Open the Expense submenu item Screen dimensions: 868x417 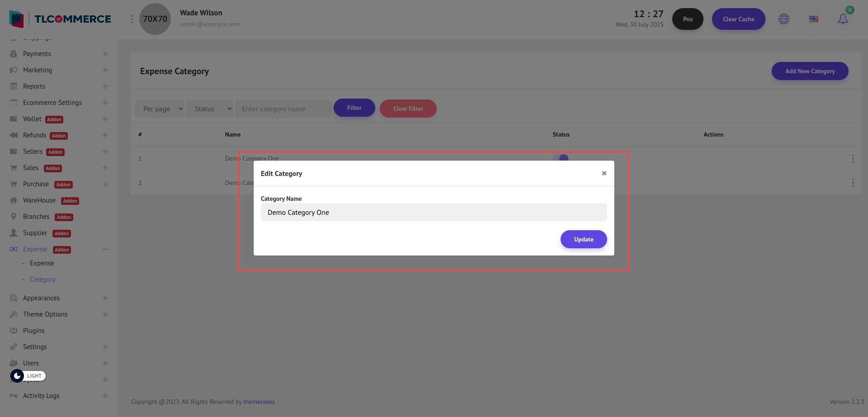tap(42, 263)
